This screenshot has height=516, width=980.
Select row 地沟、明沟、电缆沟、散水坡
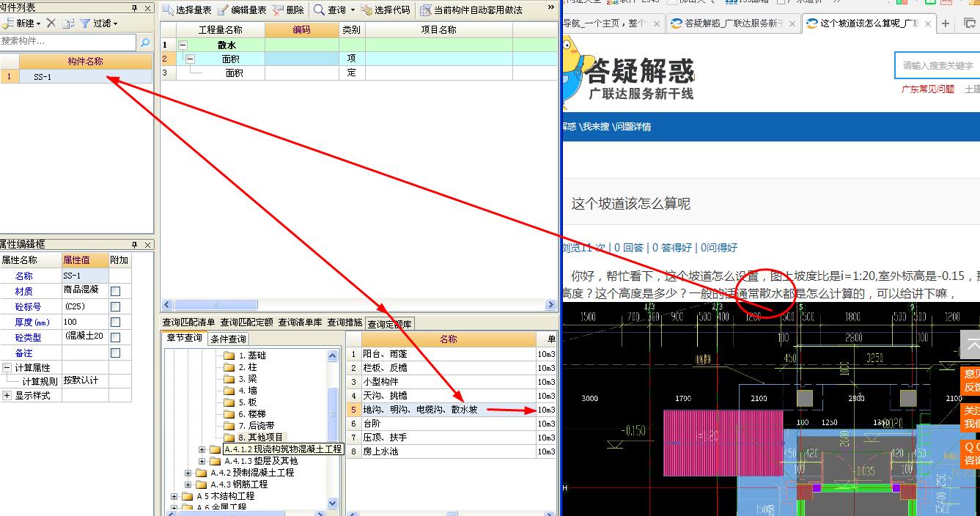(450, 410)
